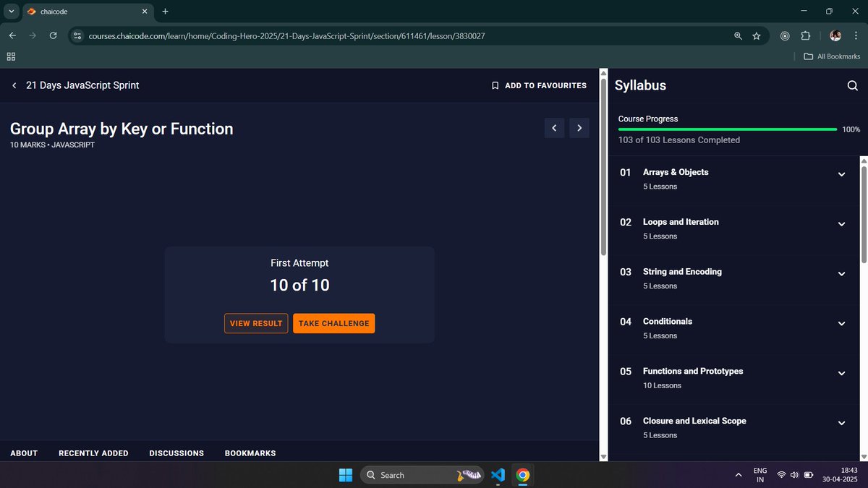This screenshot has width=868, height=488.
Task: Expand the Loops and Iteration section
Action: (841, 224)
